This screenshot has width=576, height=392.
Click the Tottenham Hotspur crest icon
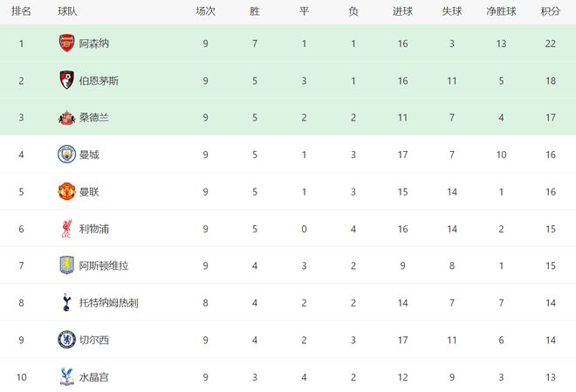[66, 303]
